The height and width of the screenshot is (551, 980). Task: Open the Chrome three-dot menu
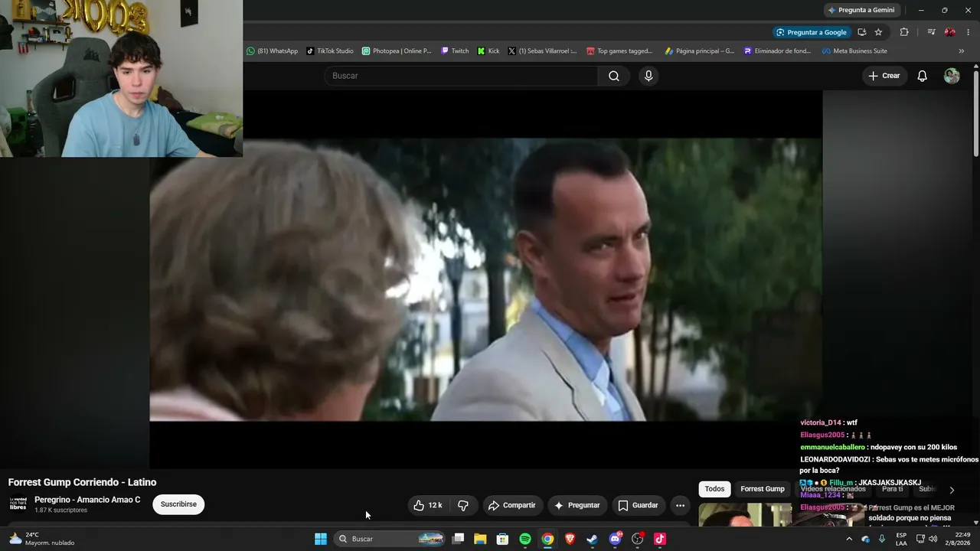(x=969, y=32)
